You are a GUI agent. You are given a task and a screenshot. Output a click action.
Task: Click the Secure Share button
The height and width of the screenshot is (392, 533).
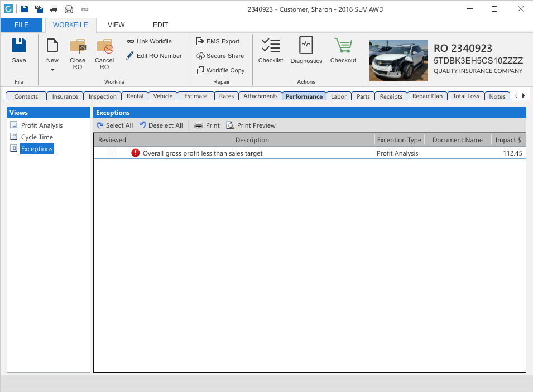tap(220, 56)
